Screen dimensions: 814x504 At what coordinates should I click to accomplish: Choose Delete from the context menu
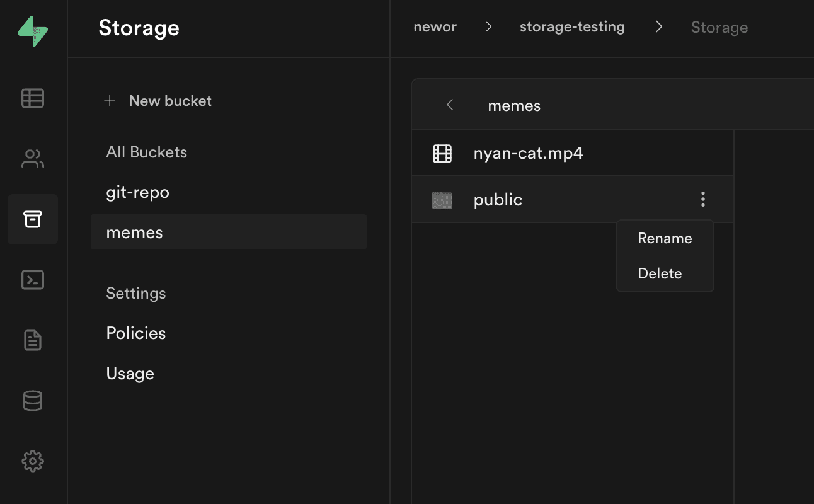click(x=660, y=273)
